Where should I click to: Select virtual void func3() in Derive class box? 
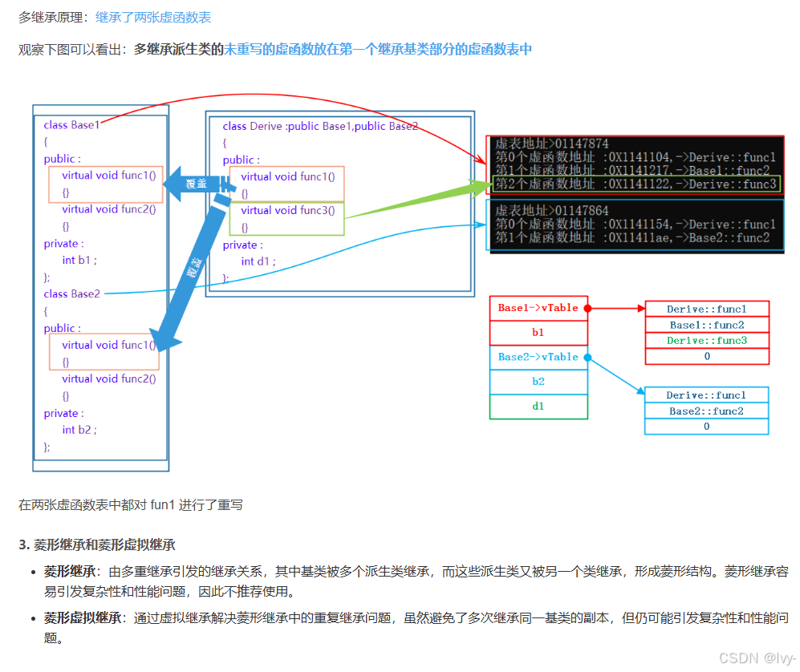[x=288, y=210]
